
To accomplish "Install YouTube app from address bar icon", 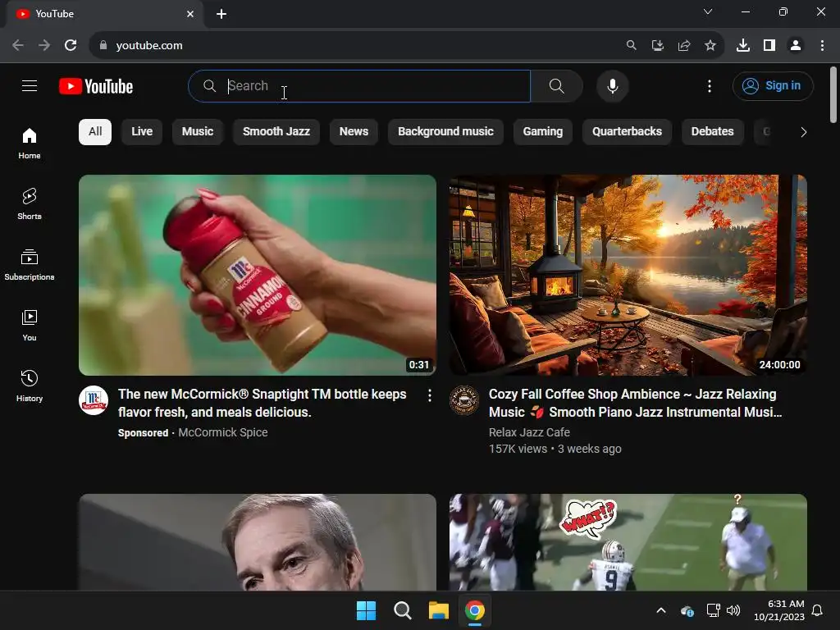I will pos(658,46).
